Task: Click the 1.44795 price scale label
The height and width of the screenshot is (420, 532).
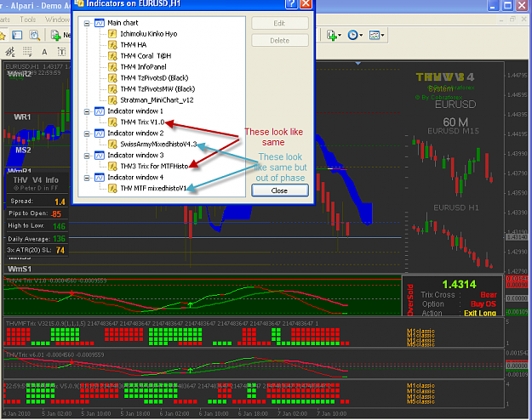Action: click(518, 76)
